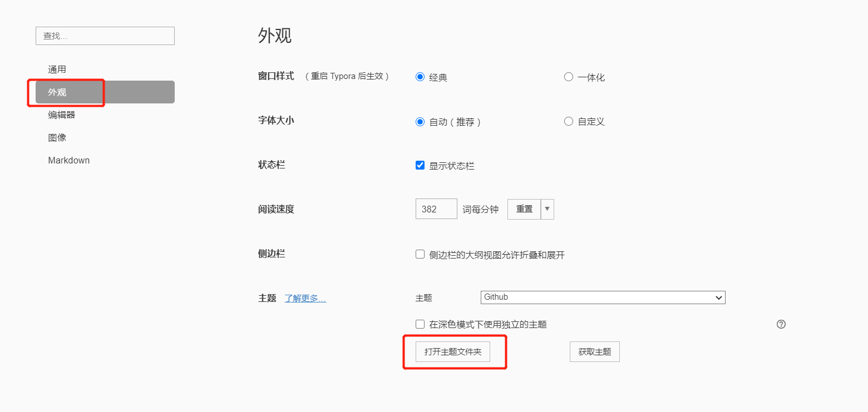
Task: Click the 字体大小 label
Action: pos(276,120)
